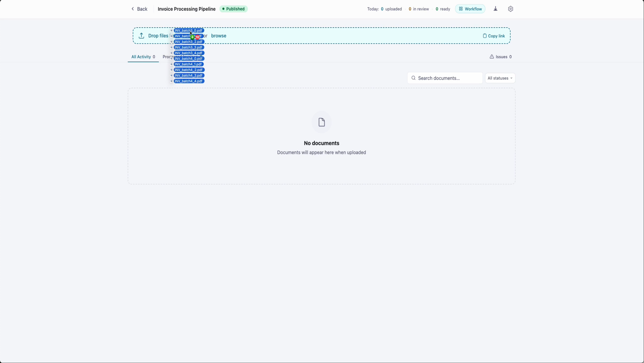The width and height of the screenshot is (644, 363).
Task: Click the Drop files label
Action: tap(158, 36)
